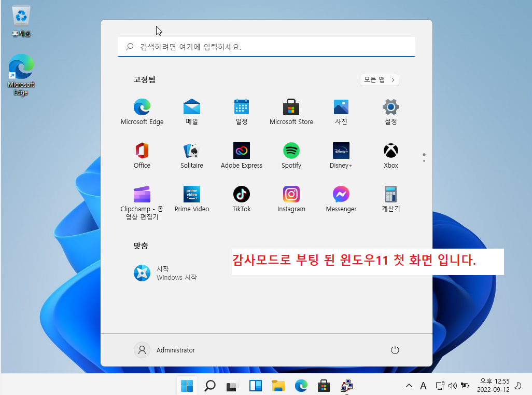
Task: Click the search box in Start menu
Action: coord(267,47)
